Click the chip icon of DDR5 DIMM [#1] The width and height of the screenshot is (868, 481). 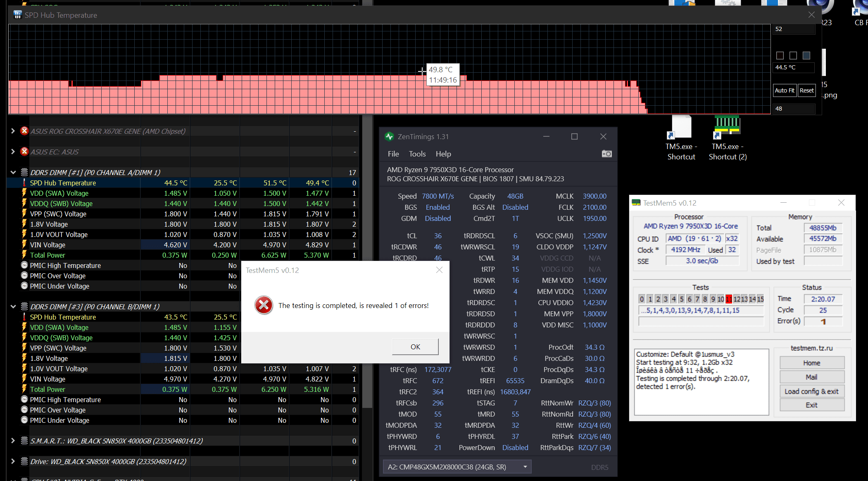pyautogui.click(x=24, y=172)
